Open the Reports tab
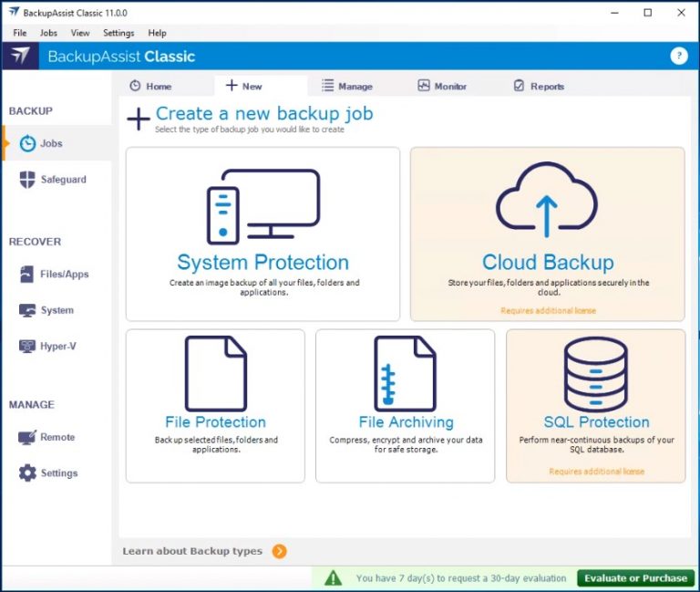Viewport: 700px width, 592px height. 539,87
